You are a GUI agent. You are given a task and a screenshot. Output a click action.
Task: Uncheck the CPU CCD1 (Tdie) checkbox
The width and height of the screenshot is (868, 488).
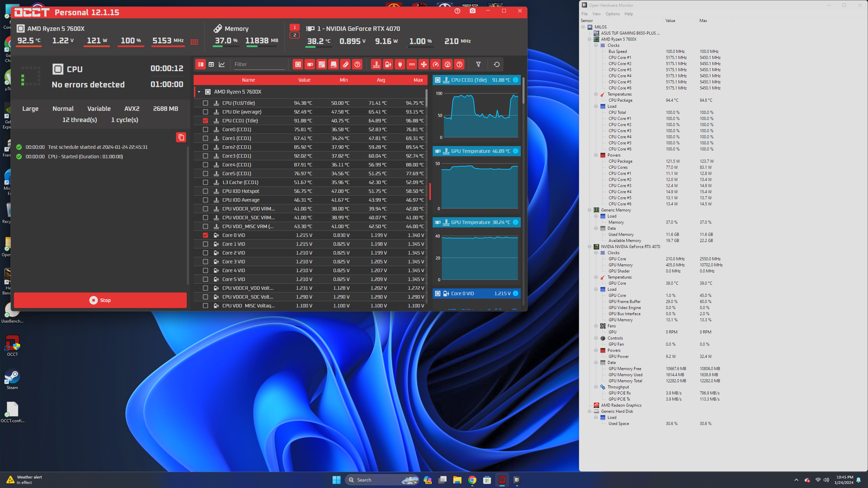point(205,121)
